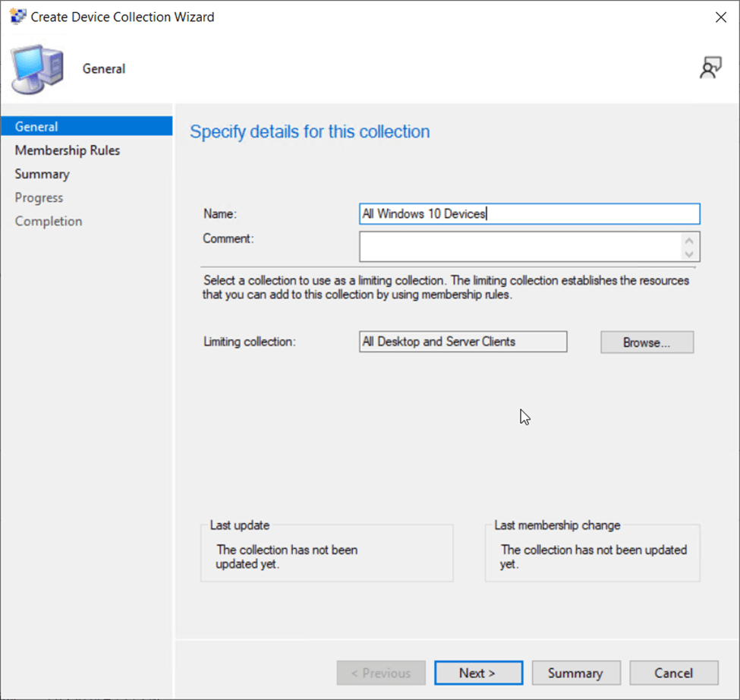The height and width of the screenshot is (700, 740).
Task: Cancel the wizard with the Cancel button
Action: tap(673, 673)
